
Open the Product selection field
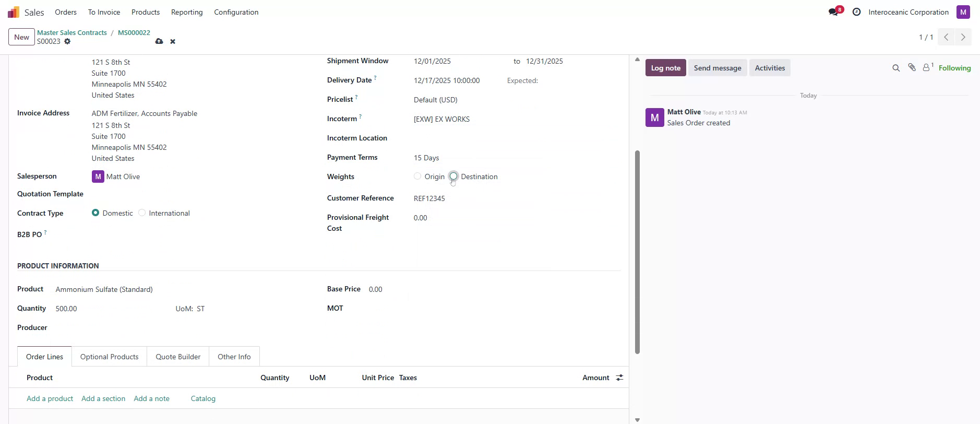[183, 289]
